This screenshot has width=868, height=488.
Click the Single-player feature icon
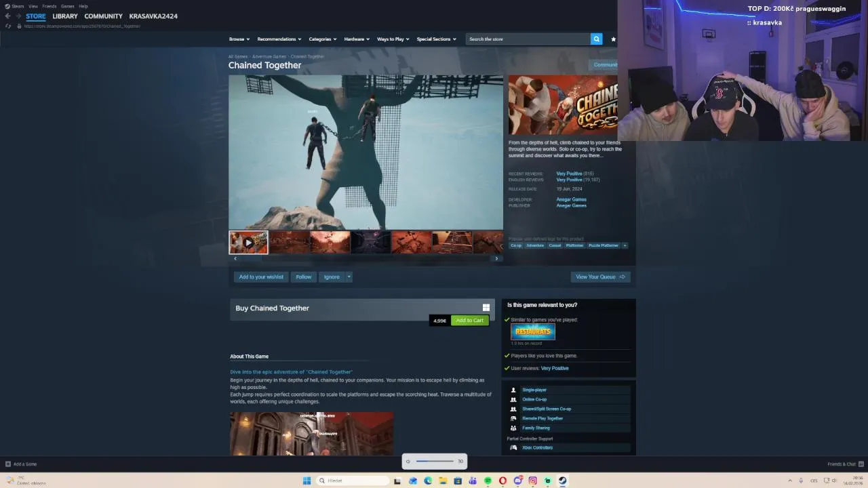coord(513,390)
